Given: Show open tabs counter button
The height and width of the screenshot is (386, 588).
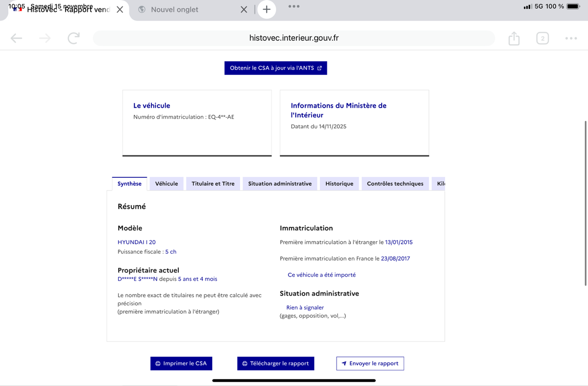Looking at the screenshot, I should coord(542,38).
